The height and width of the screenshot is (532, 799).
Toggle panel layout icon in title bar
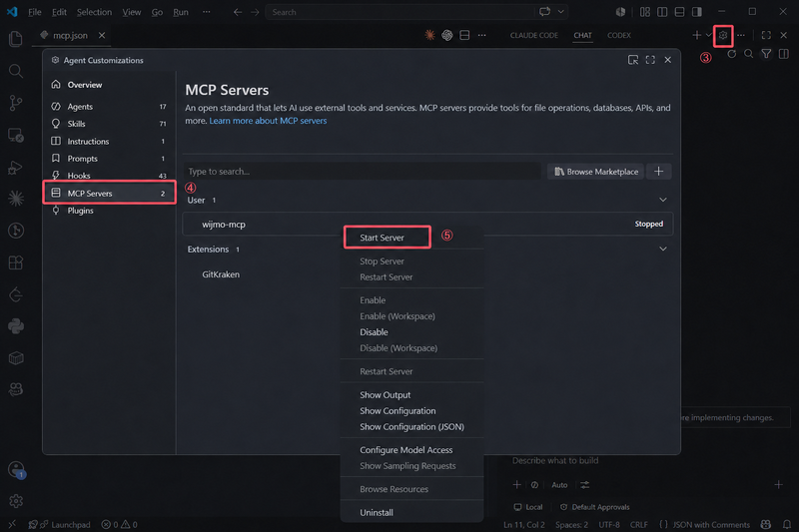[679, 12]
